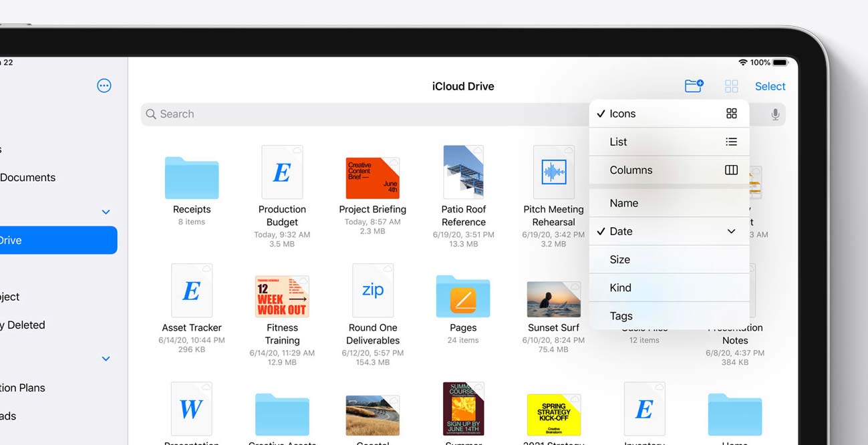Viewport: 868px width, 445px height.
Task: Open the Round One Deliverables zip file
Action: [373, 291]
